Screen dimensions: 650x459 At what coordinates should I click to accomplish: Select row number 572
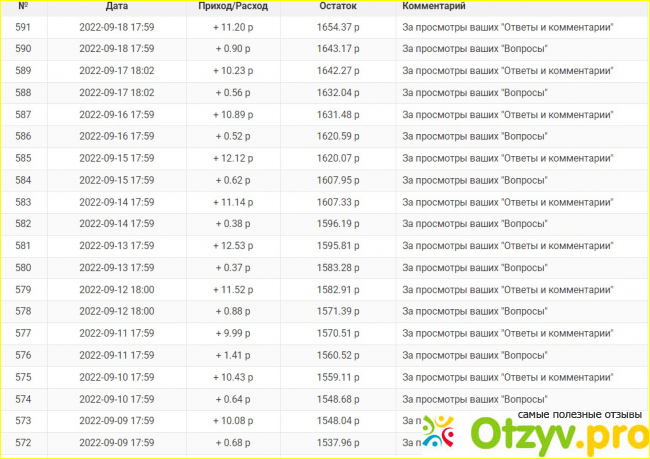(23, 442)
